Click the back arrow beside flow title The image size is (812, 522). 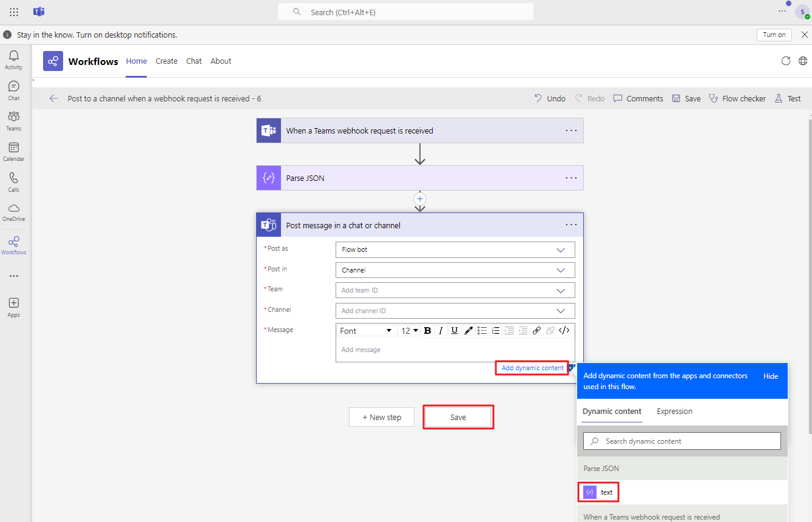[54, 98]
